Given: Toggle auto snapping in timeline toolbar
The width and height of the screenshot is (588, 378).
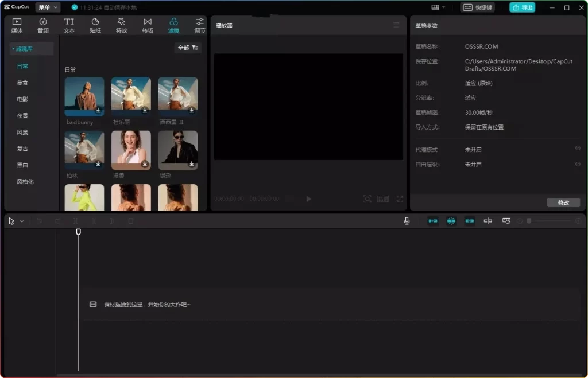Looking at the screenshot, I should (451, 221).
